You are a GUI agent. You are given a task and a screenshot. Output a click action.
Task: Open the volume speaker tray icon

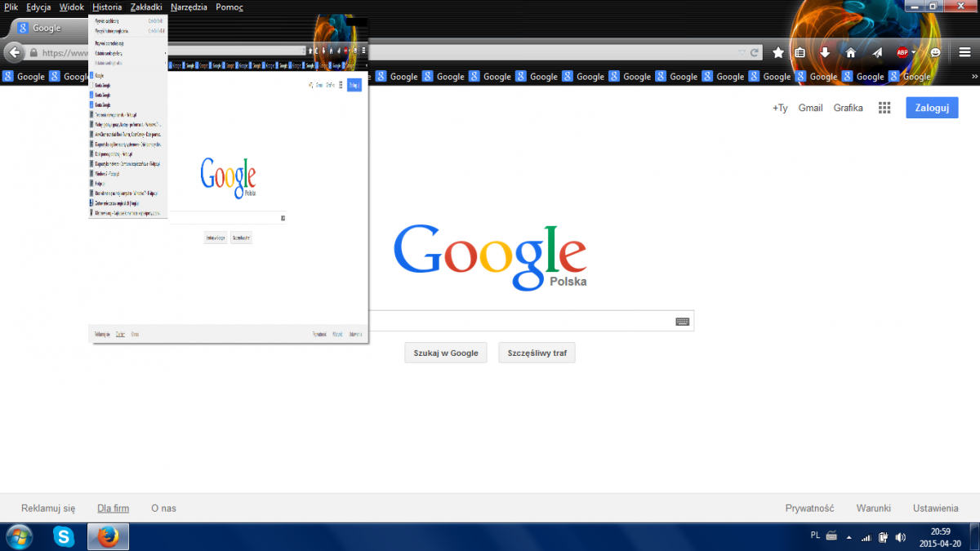pos(900,537)
